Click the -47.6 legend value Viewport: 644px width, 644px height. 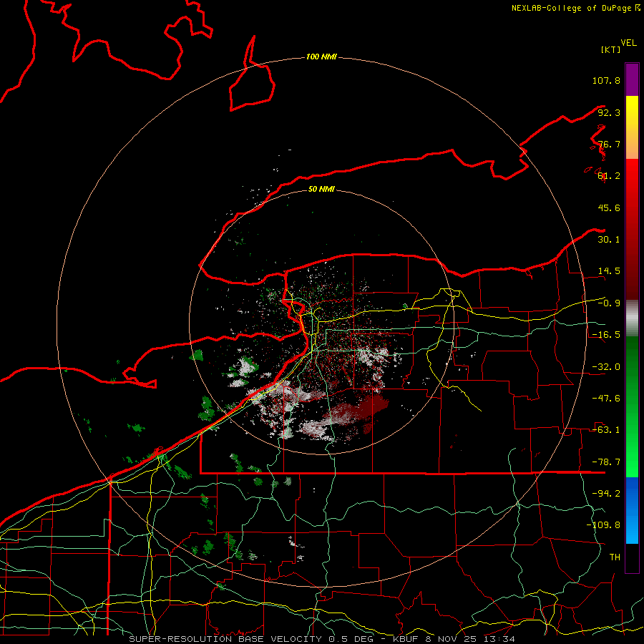606,399
